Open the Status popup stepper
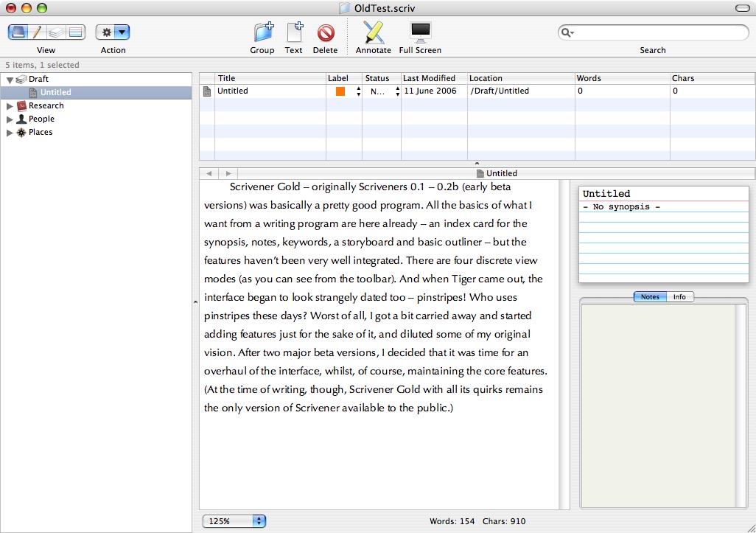Viewport: 756px width, 533px height. [x=397, y=91]
